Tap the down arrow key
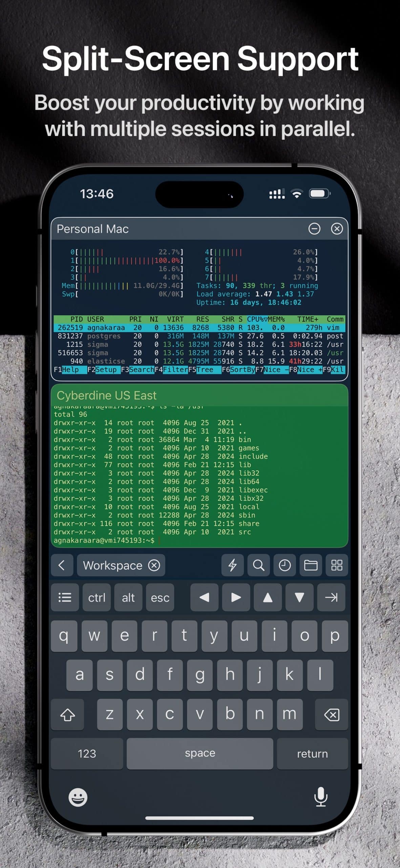 [299, 597]
